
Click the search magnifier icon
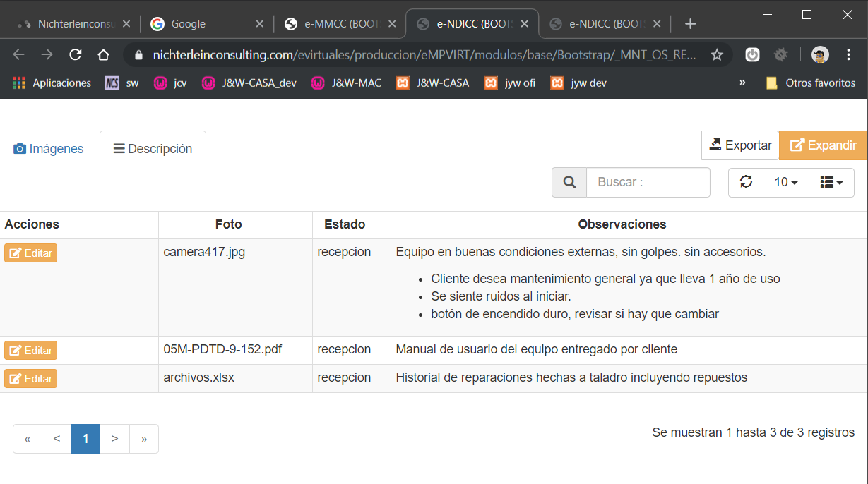(569, 182)
